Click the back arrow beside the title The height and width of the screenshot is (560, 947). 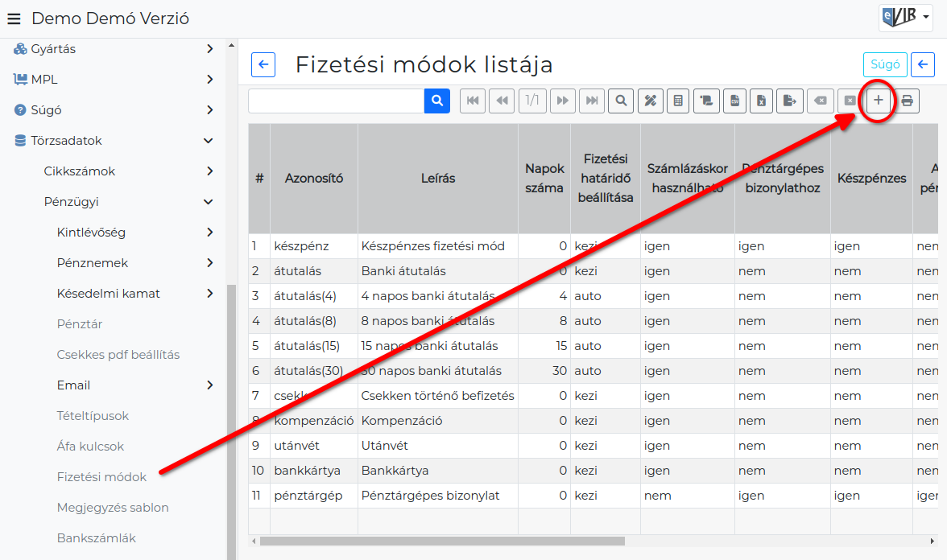click(263, 64)
